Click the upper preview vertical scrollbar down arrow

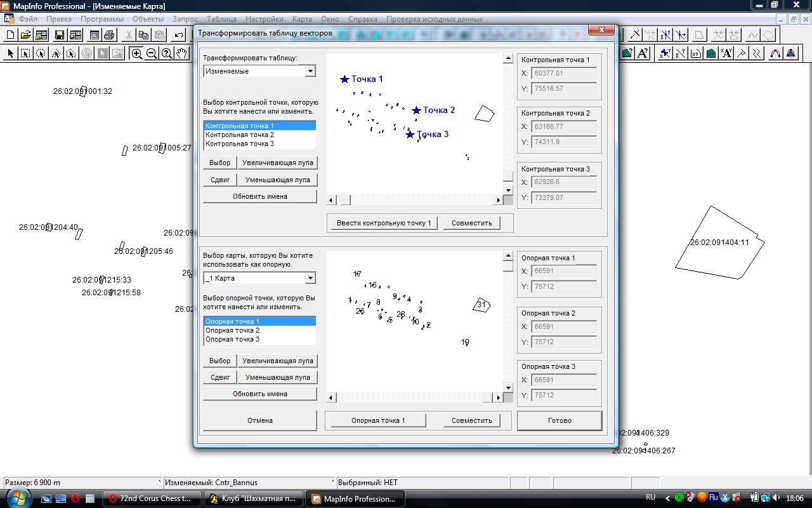[508, 190]
